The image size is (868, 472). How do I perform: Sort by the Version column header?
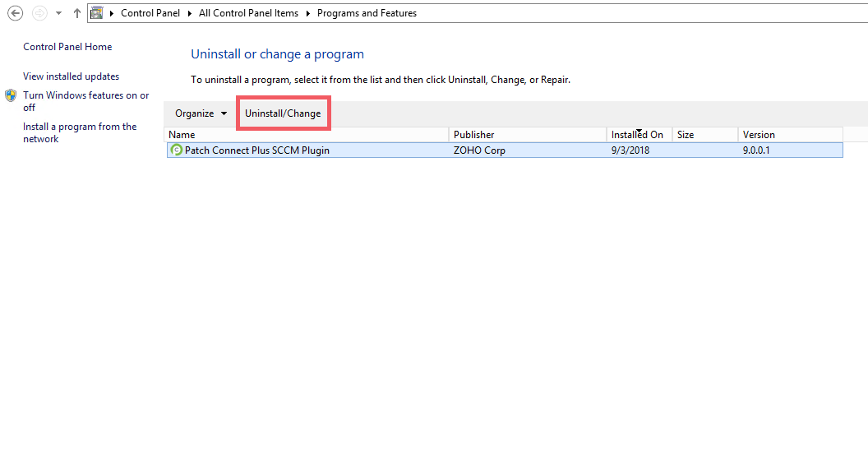(x=791, y=135)
